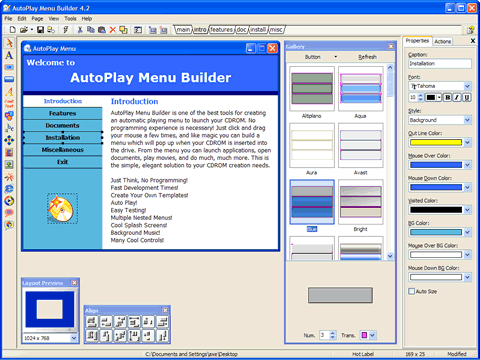Run the menu with lightning bolt icon

point(66,30)
